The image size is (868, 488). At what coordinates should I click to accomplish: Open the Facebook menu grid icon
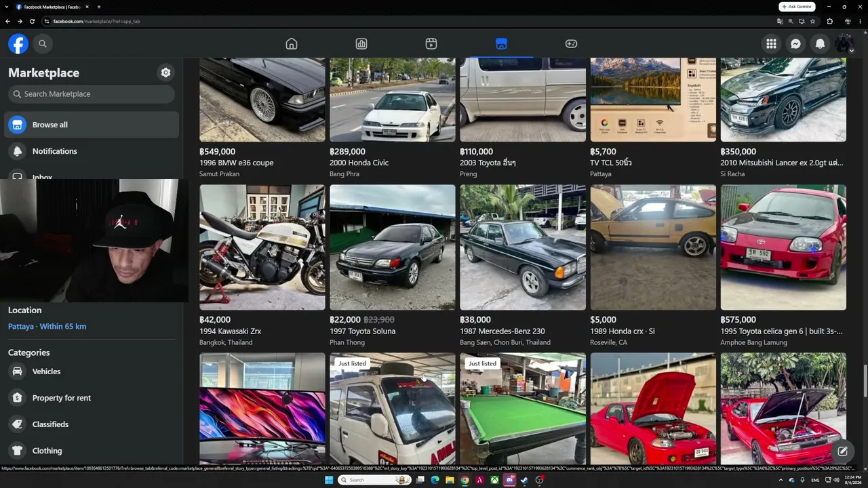click(x=771, y=44)
